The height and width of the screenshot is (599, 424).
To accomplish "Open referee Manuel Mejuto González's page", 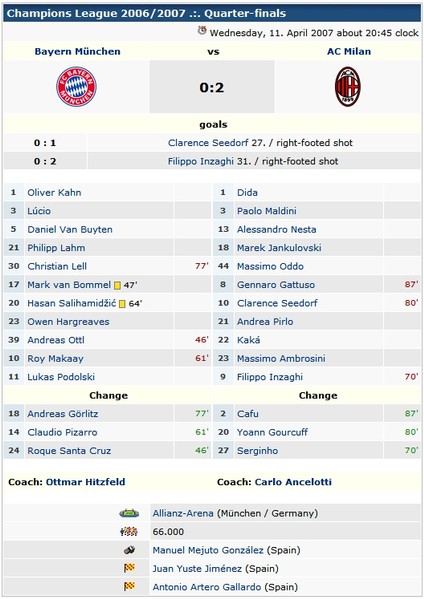I will coord(208,550).
